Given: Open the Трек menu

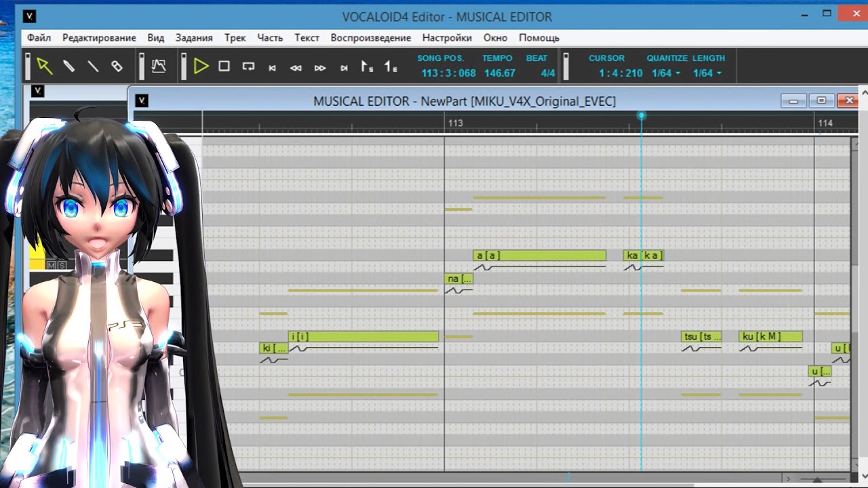Looking at the screenshot, I should coord(235,37).
